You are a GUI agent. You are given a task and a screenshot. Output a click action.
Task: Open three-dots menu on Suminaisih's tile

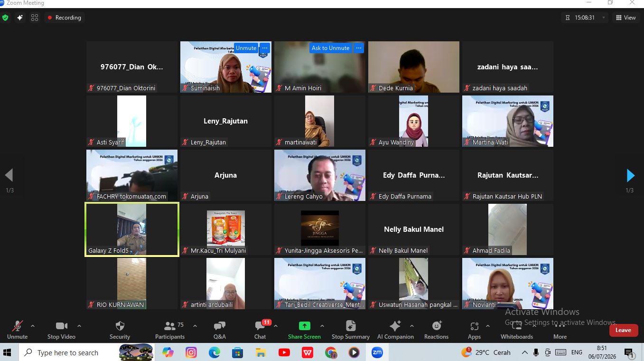click(x=265, y=48)
